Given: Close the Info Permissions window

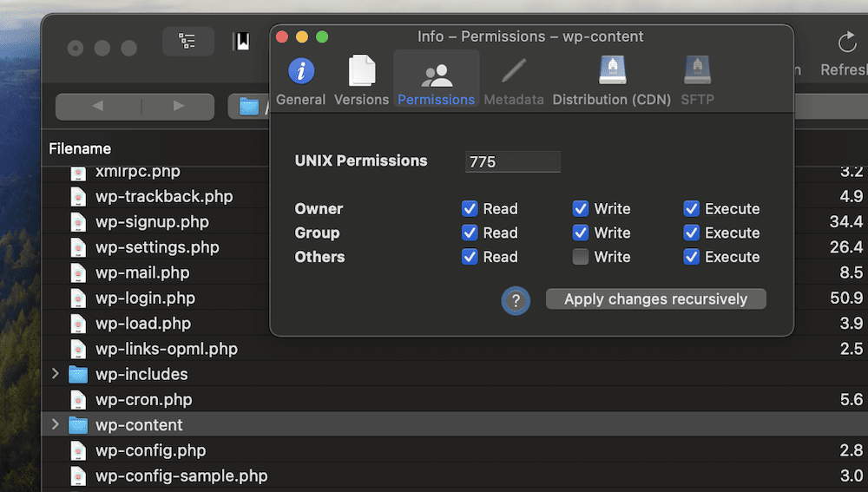Looking at the screenshot, I should click(x=282, y=36).
